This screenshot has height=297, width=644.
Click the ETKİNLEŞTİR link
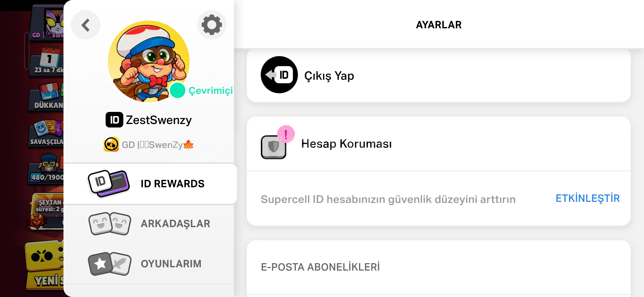(x=588, y=198)
